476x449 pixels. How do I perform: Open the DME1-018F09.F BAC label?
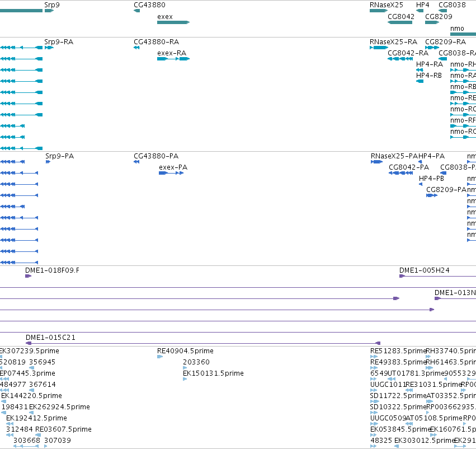pyautogui.click(x=52, y=270)
